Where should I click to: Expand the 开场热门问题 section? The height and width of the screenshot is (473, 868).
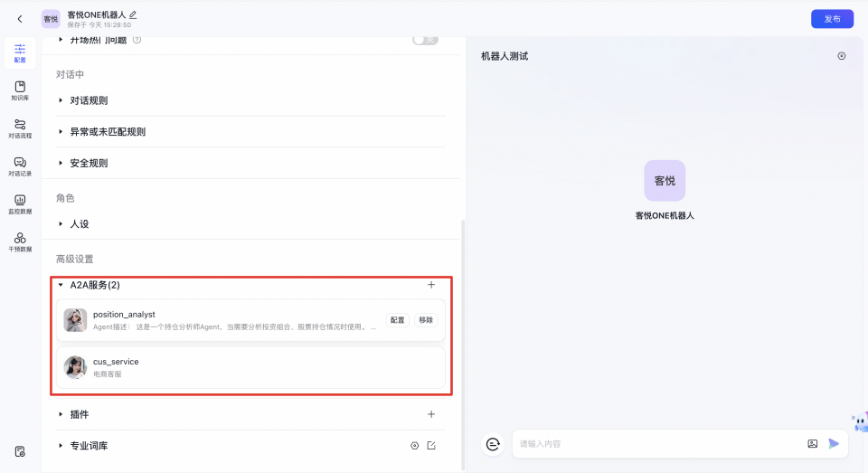61,40
